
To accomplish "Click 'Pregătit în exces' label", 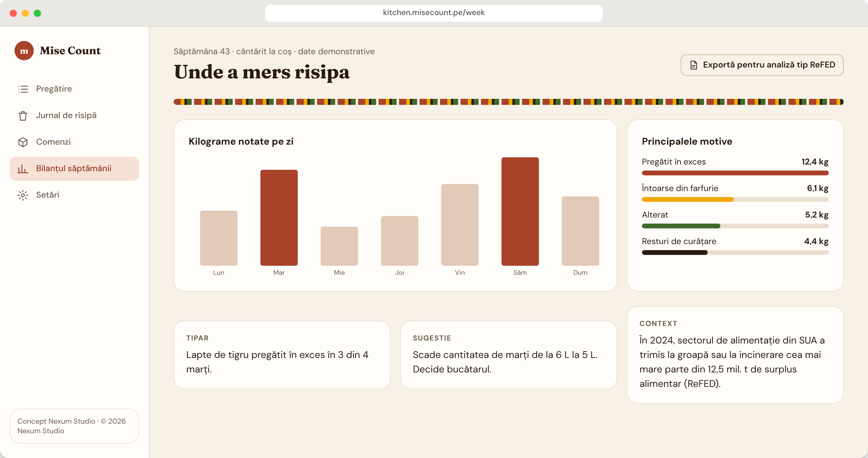I will tap(674, 162).
